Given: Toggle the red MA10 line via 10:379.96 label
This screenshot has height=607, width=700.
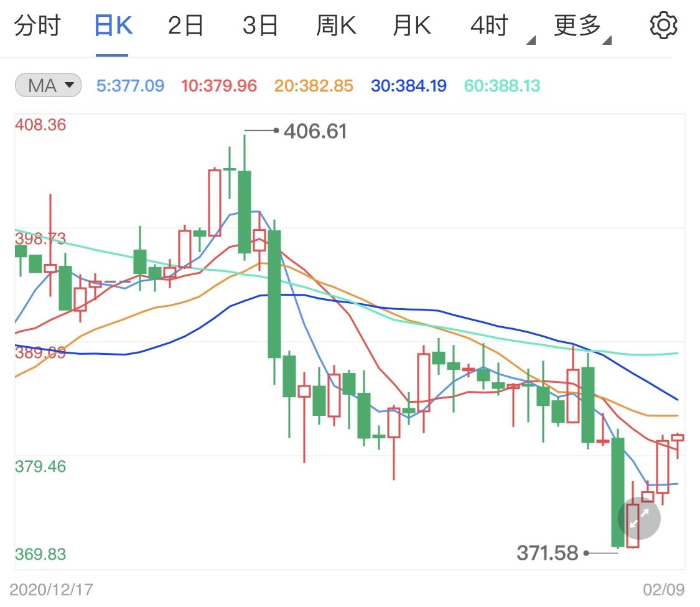Looking at the screenshot, I should (220, 85).
